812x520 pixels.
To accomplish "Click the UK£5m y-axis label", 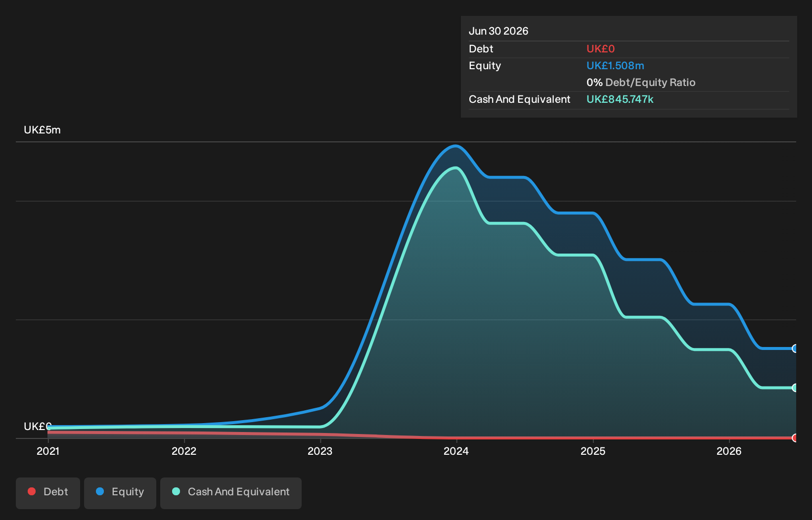I will click(x=42, y=130).
